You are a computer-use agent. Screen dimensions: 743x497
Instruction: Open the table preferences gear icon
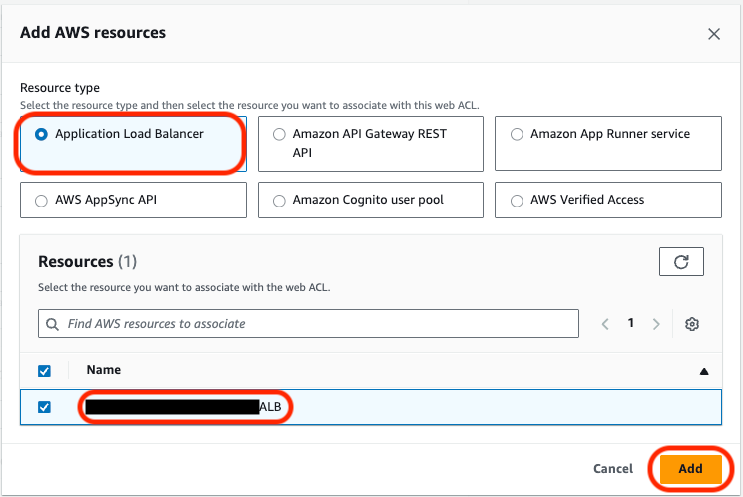click(691, 324)
